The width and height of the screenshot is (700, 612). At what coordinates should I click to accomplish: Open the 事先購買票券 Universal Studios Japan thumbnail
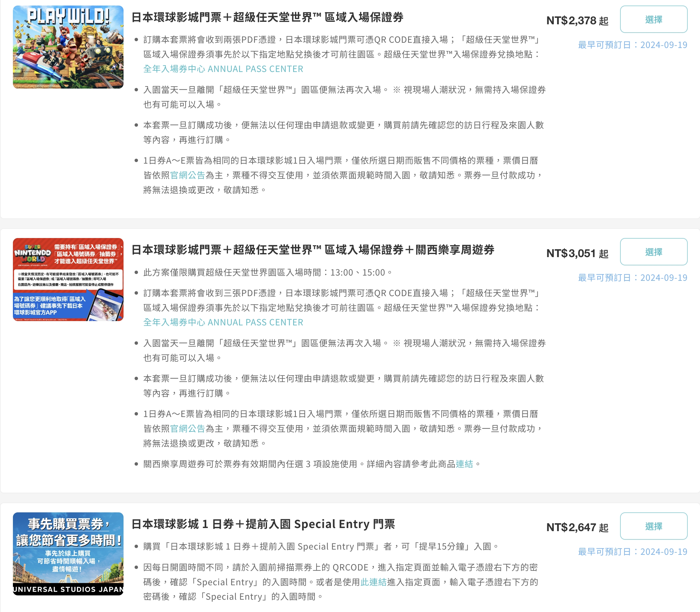coord(68,554)
